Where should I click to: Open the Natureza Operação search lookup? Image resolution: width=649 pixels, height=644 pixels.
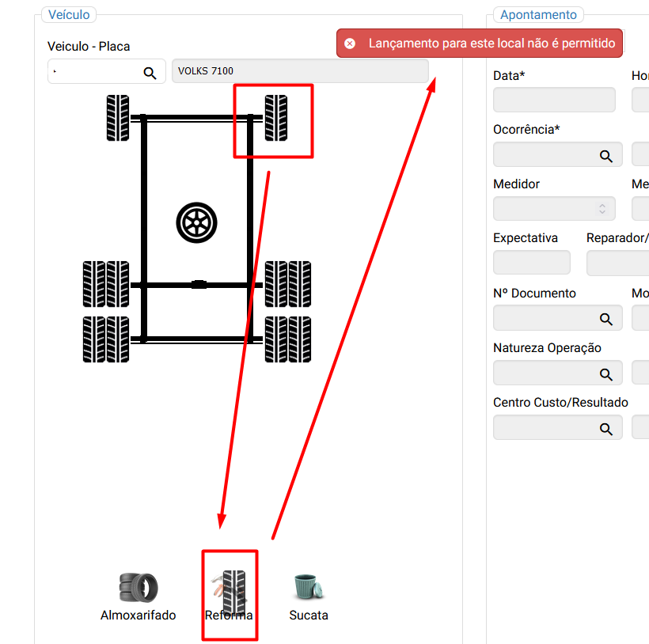tap(606, 374)
